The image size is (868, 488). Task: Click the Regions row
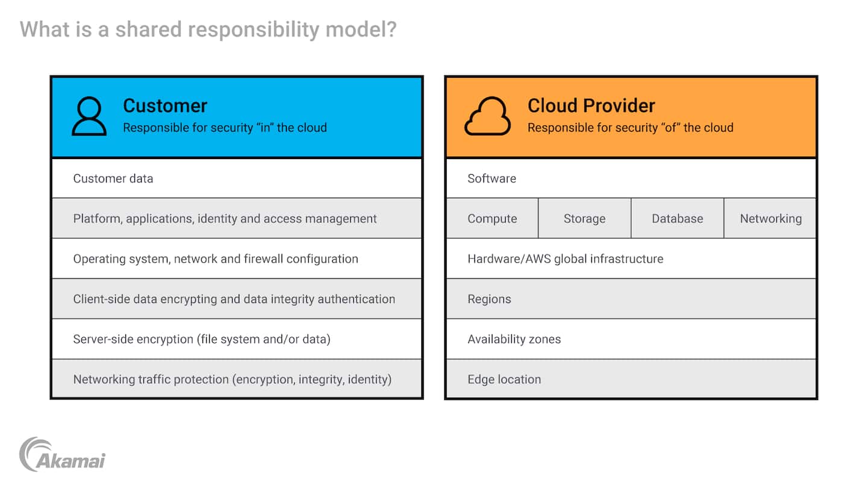631,299
